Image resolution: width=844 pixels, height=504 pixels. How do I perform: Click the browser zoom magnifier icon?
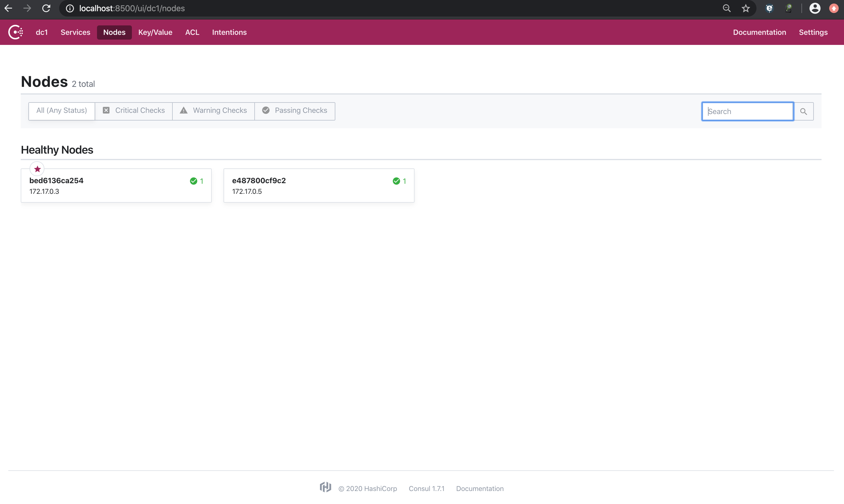727,9
